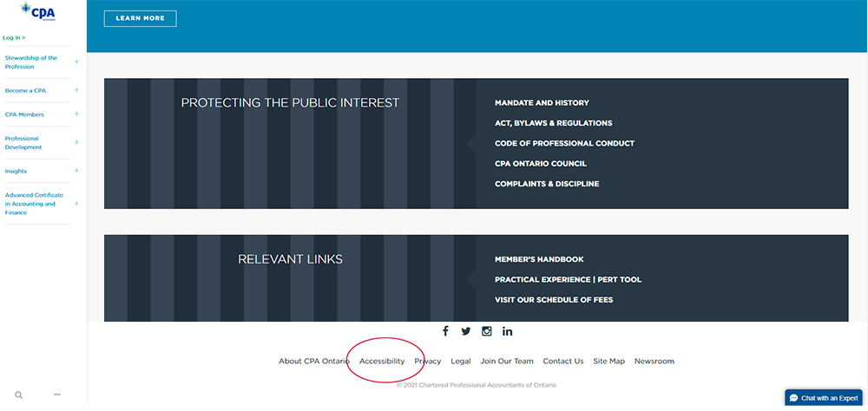Open Act, Bylaws & Regulations link
The width and height of the screenshot is (868, 411).
(554, 123)
